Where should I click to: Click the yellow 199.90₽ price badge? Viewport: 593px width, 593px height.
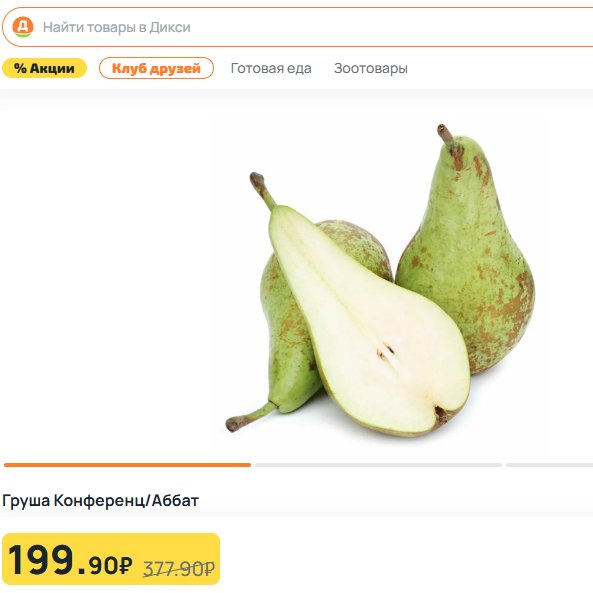coord(111,559)
